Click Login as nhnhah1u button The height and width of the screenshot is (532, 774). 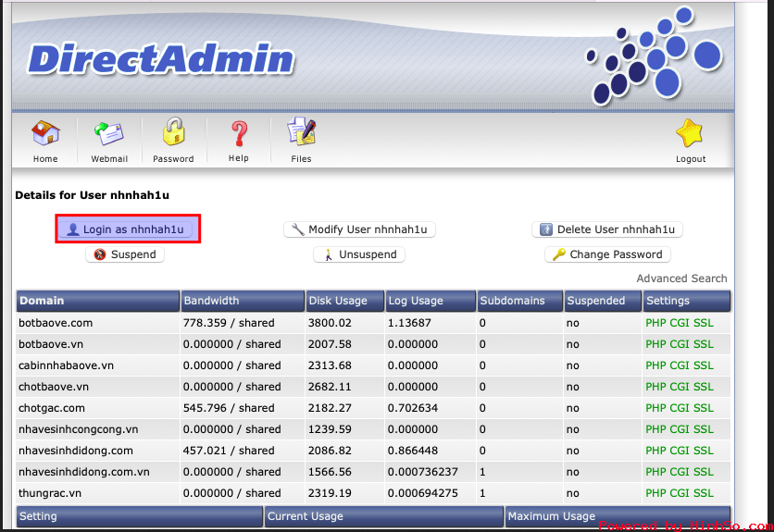(125, 229)
